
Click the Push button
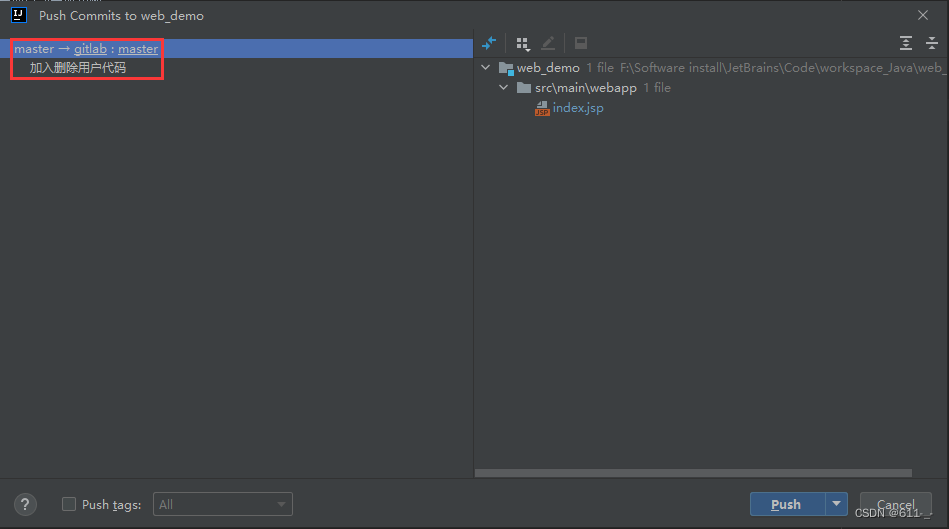pyautogui.click(x=787, y=504)
